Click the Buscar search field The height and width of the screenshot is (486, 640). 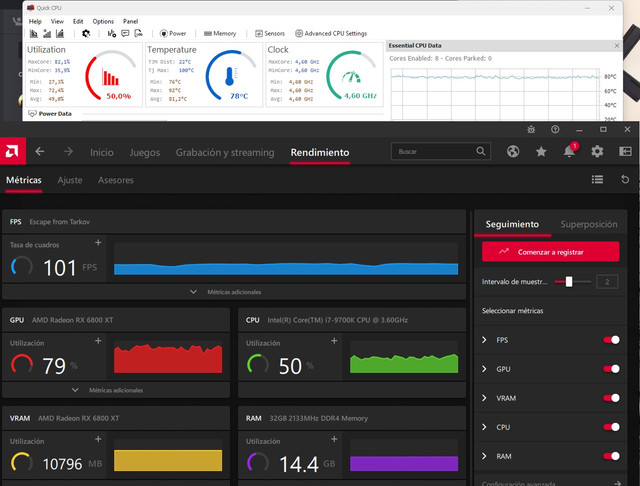click(x=441, y=151)
